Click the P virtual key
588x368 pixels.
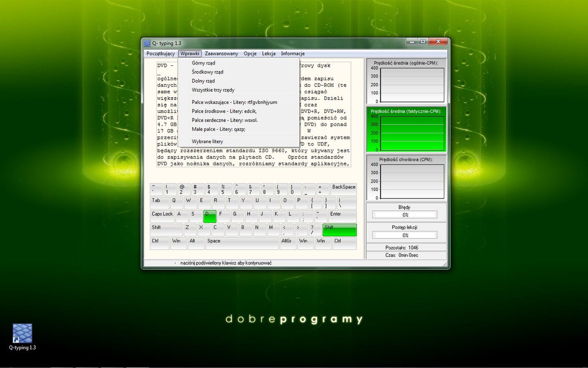tap(302, 203)
